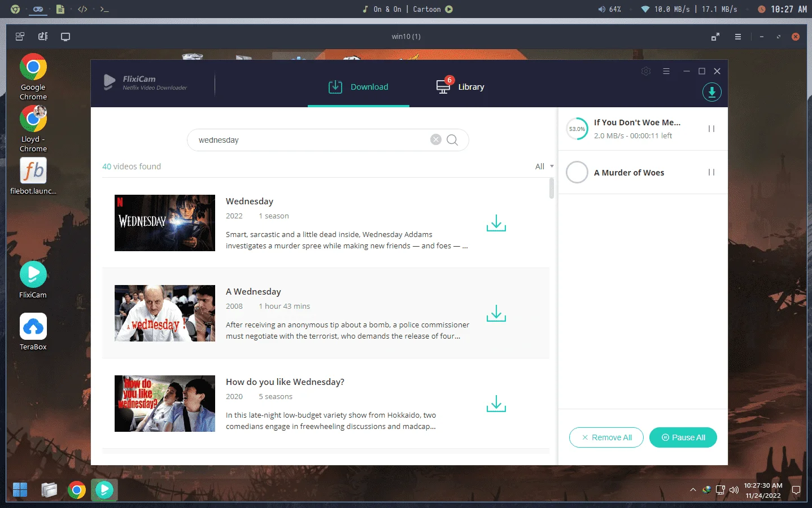Open TeraBox desktop shortcut

coord(33,332)
